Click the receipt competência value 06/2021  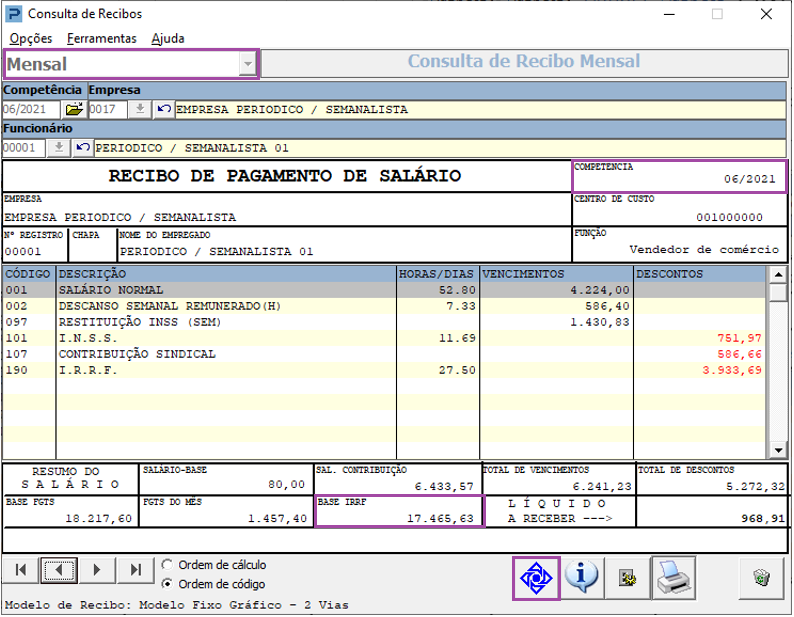[x=749, y=179]
